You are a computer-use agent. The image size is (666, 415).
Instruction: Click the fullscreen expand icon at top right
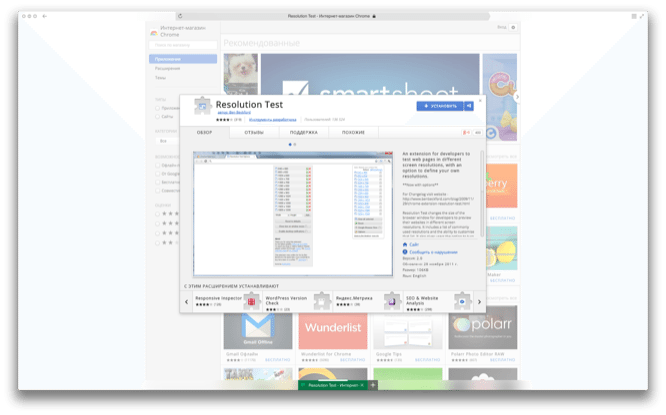click(642, 16)
